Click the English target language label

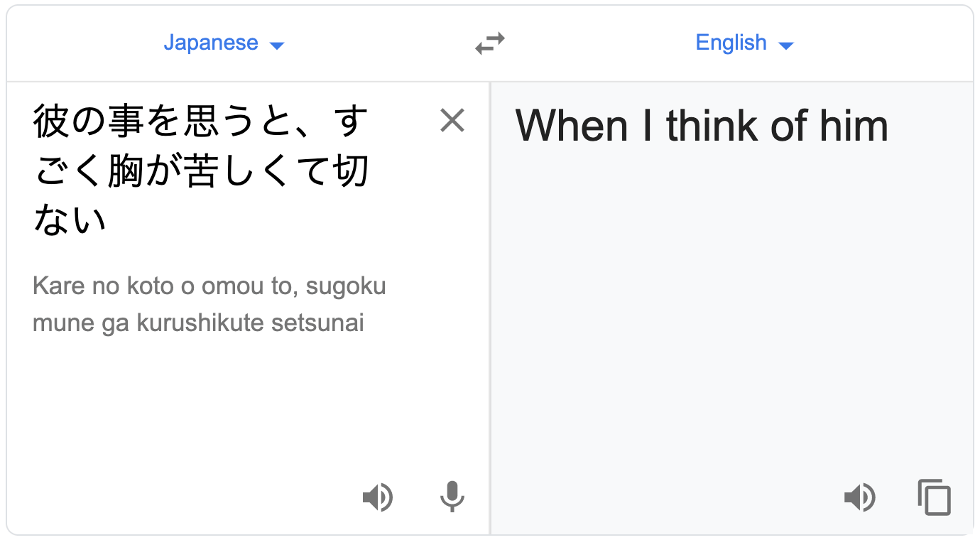(x=731, y=43)
